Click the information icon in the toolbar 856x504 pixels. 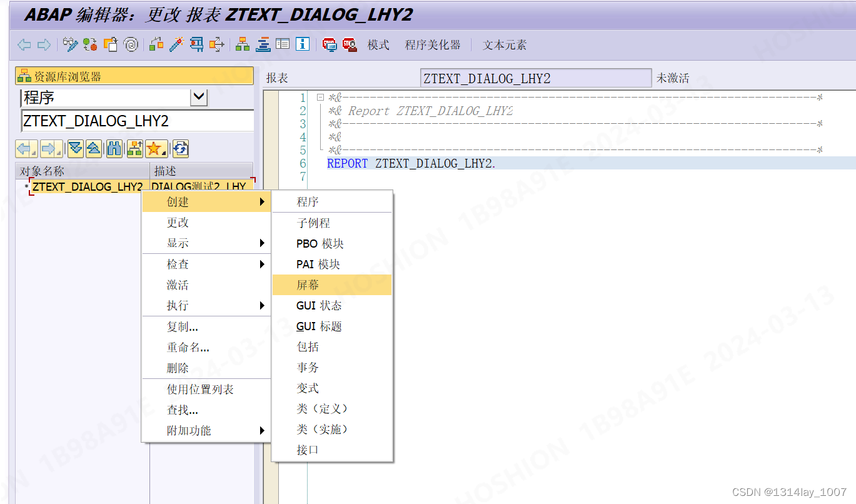click(302, 44)
